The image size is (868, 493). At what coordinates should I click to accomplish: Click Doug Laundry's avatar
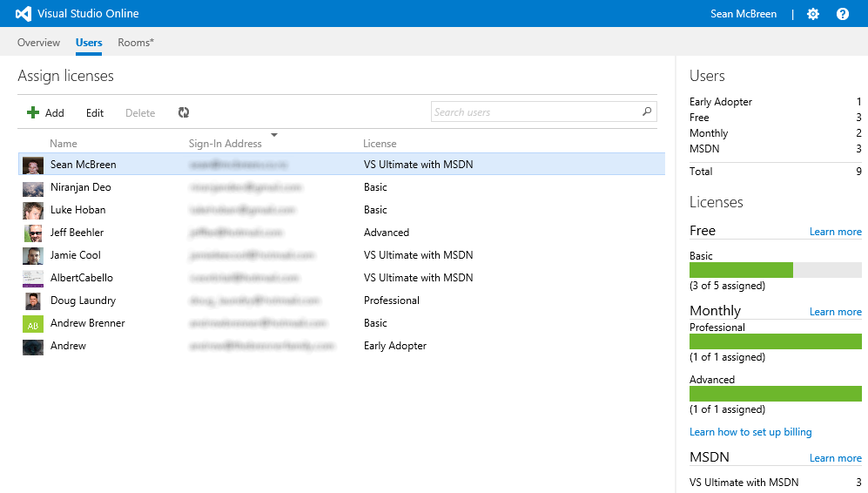coord(33,301)
